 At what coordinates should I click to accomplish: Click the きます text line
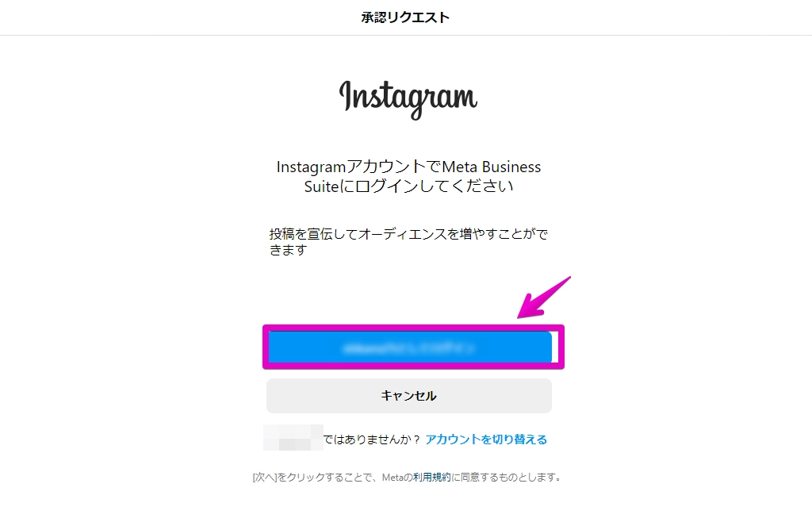click(289, 250)
